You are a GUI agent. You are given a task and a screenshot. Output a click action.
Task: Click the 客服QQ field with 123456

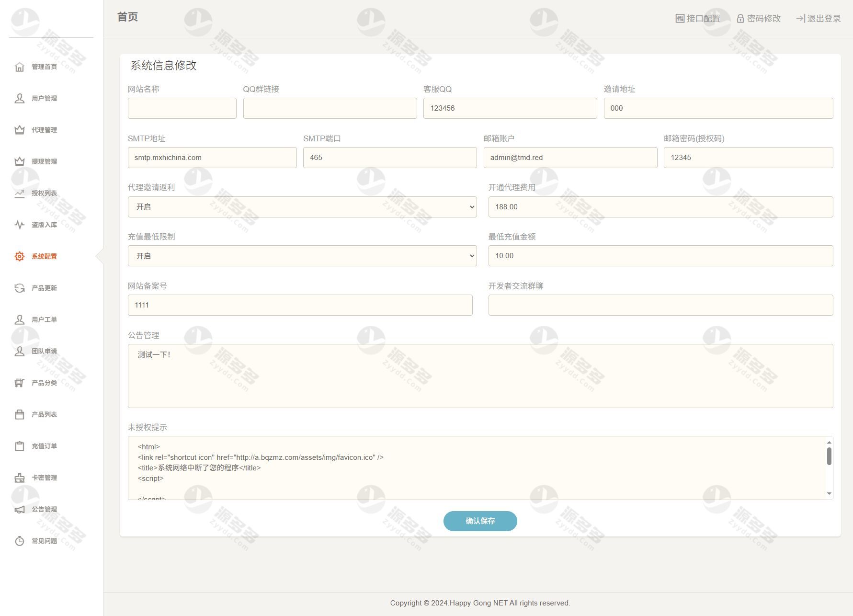510,108
